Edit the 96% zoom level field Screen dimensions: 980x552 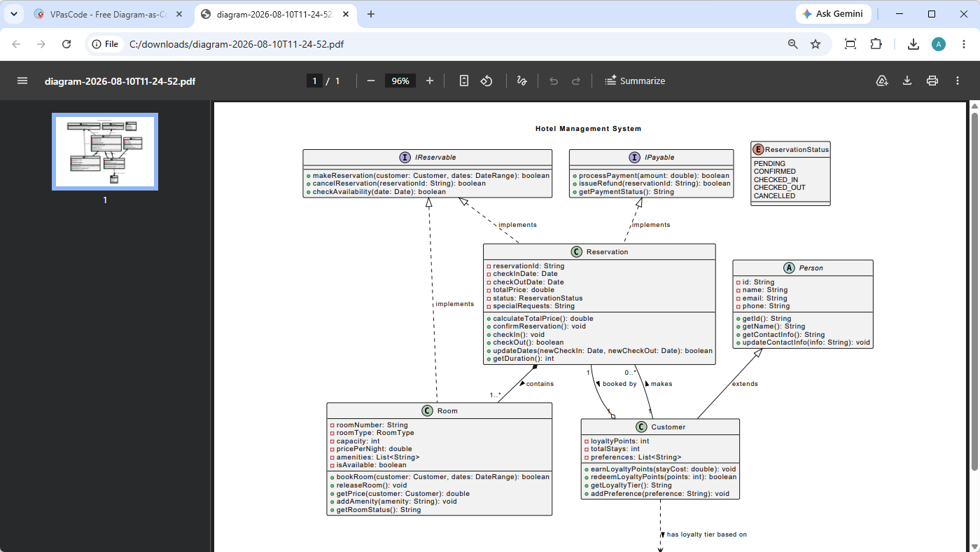coord(400,81)
